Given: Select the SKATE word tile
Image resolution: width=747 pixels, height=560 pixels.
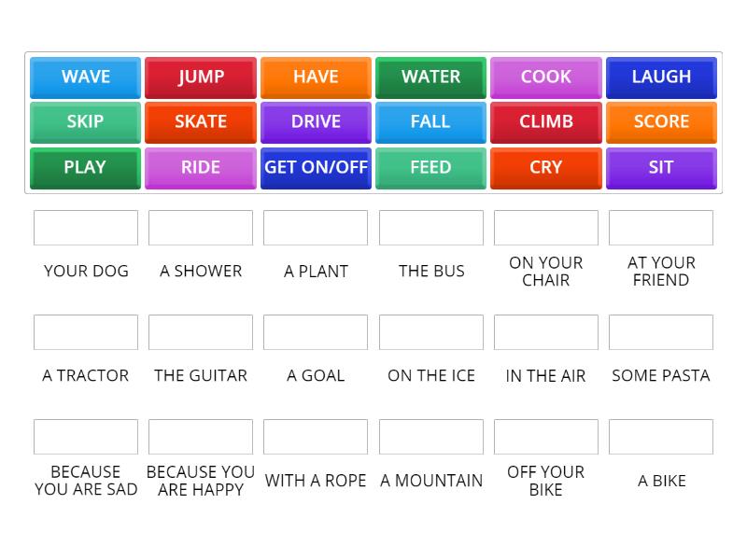Looking at the screenshot, I should 200,122.
